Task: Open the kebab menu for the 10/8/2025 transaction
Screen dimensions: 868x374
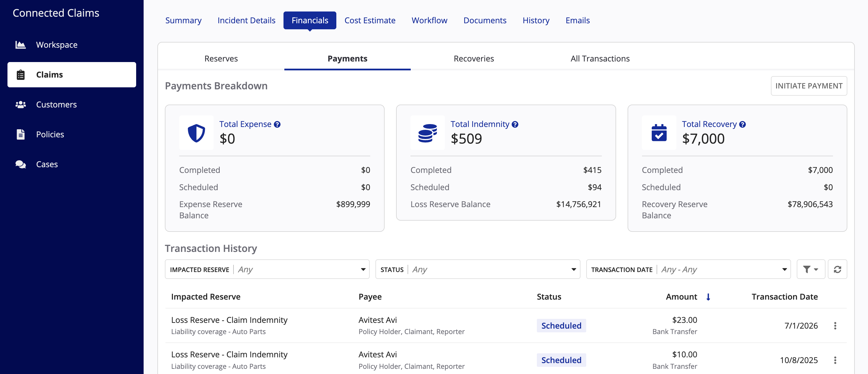Action: coord(835,360)
